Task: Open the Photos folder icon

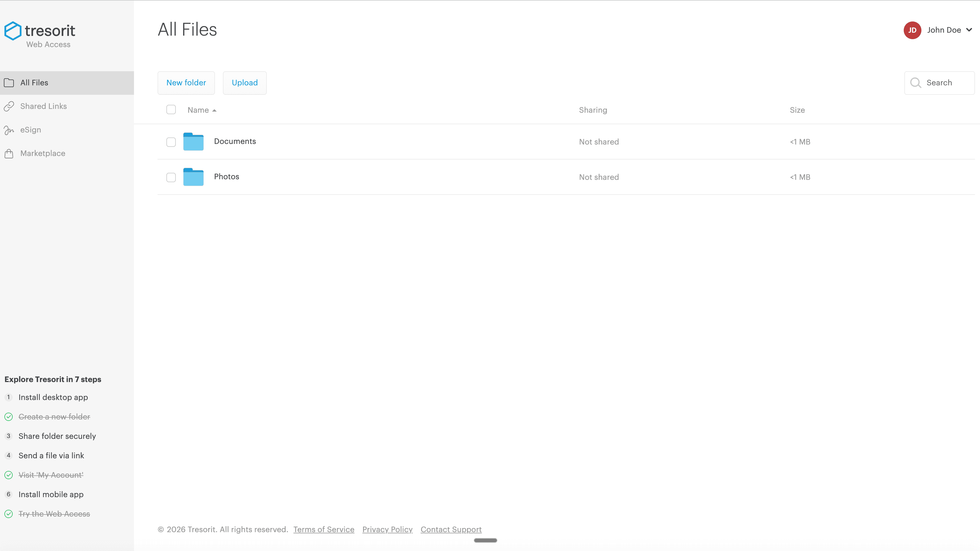Action: (193, 177)
